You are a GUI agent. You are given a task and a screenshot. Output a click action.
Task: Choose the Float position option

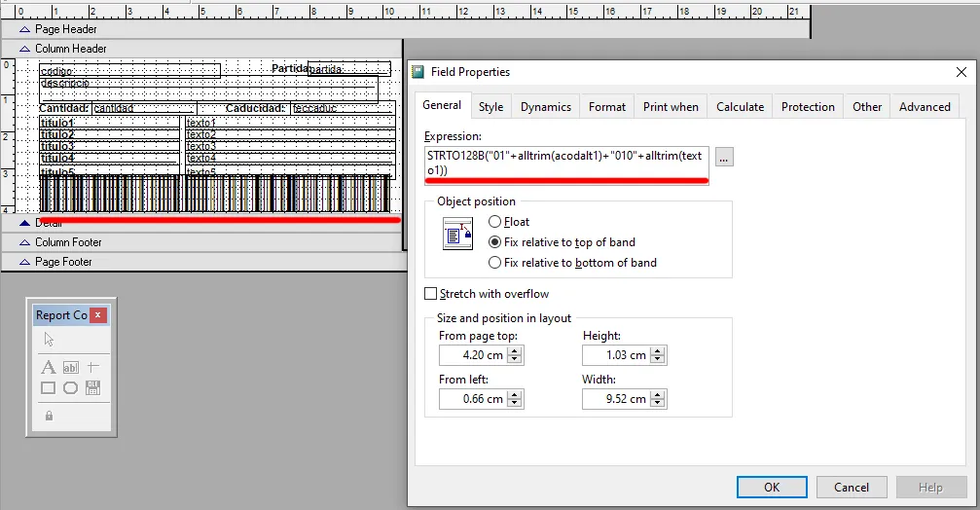495,222
